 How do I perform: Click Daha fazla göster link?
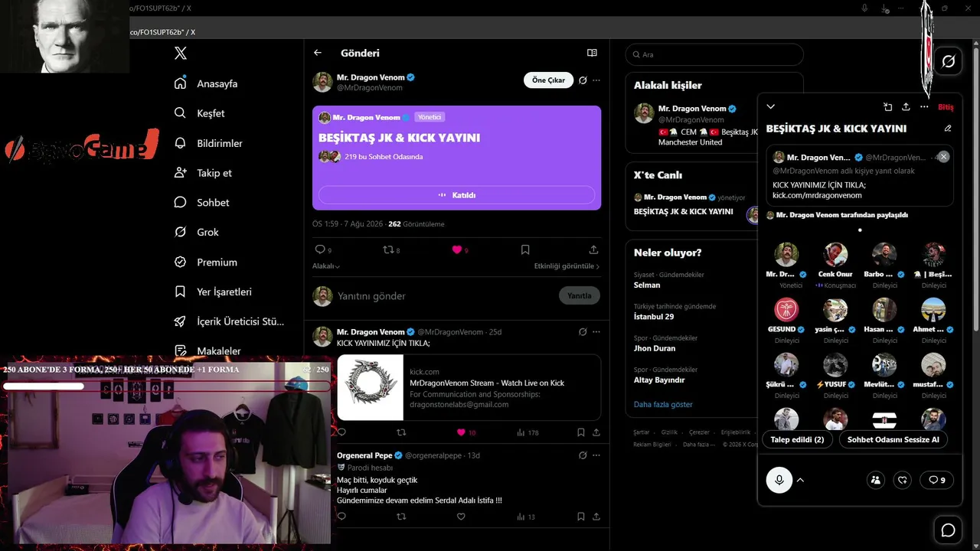663,404
